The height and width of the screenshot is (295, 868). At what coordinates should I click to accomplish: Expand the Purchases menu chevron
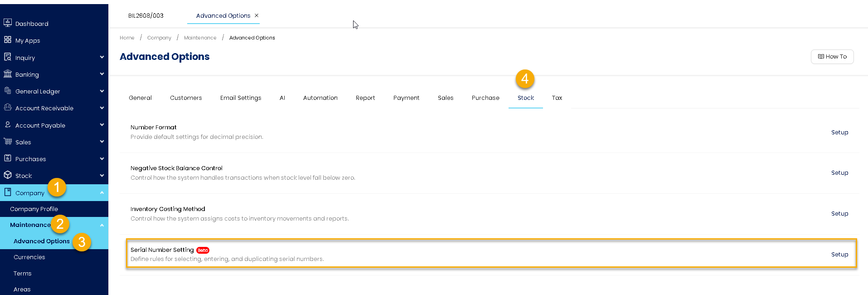102,158
